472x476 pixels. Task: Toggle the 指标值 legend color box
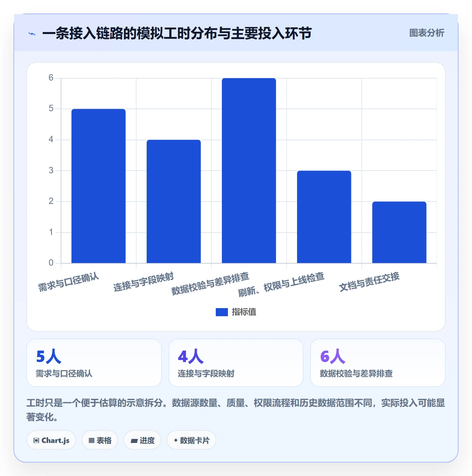[x=222, y=312]
